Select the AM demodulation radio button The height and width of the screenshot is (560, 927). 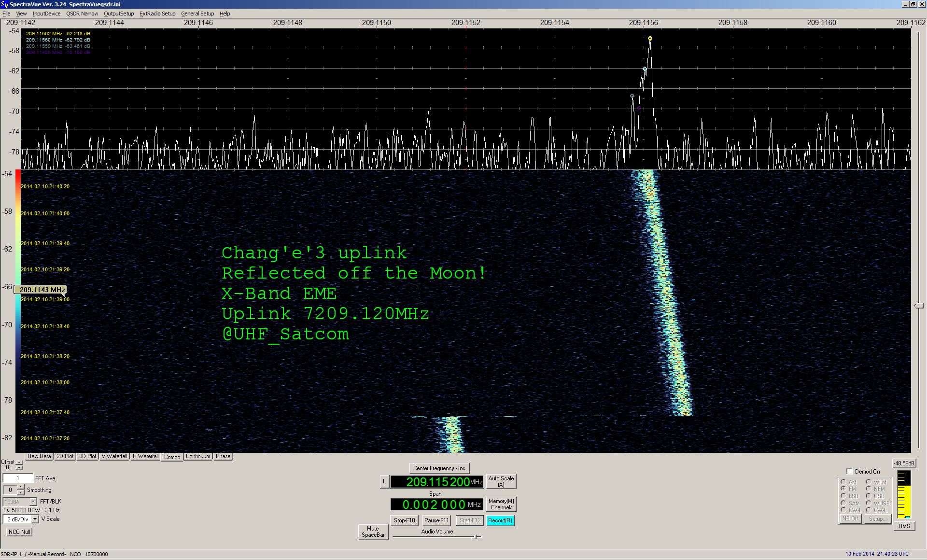tap(843, 482)
